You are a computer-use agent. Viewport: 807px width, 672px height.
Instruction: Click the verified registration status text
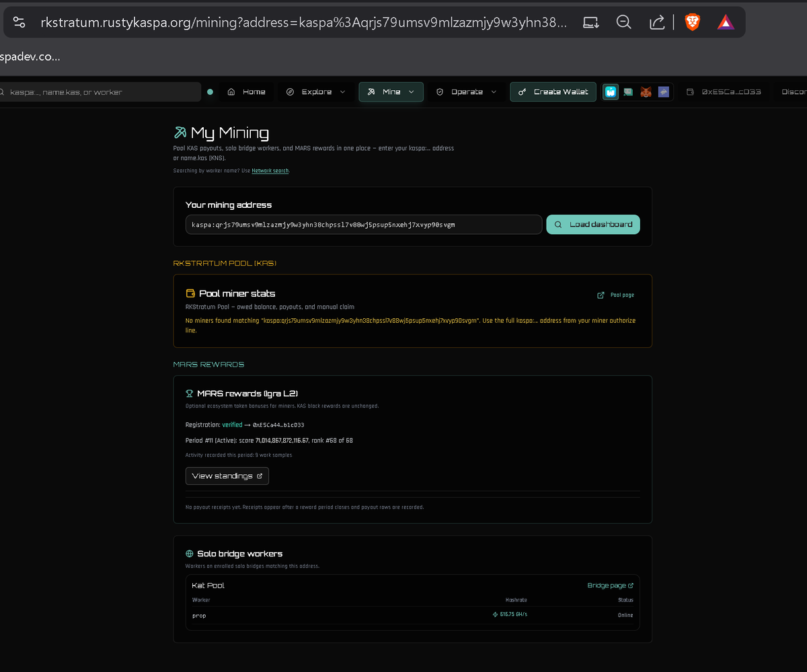(232, 425)
